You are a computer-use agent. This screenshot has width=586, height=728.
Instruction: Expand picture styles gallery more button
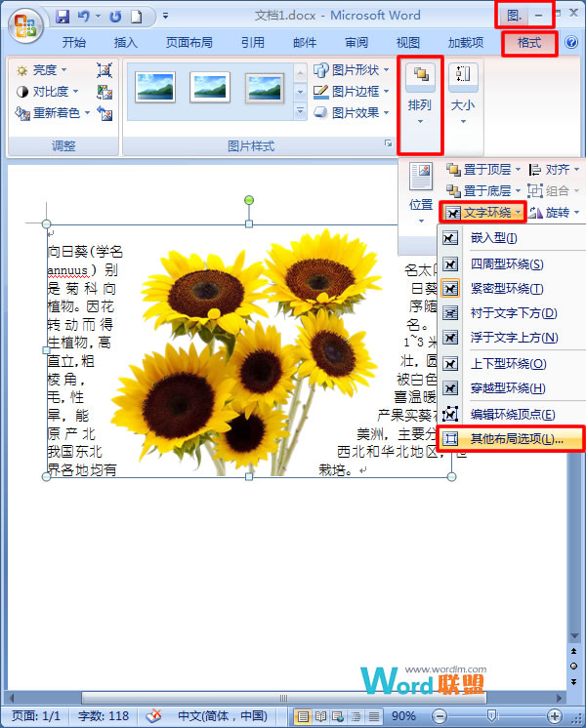[x=300, y=111]
